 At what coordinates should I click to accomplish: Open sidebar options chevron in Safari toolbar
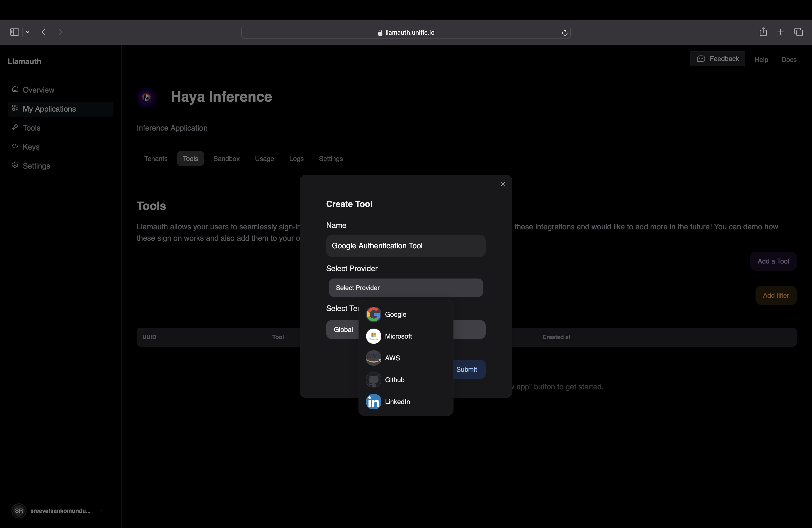tap(28, 32)
